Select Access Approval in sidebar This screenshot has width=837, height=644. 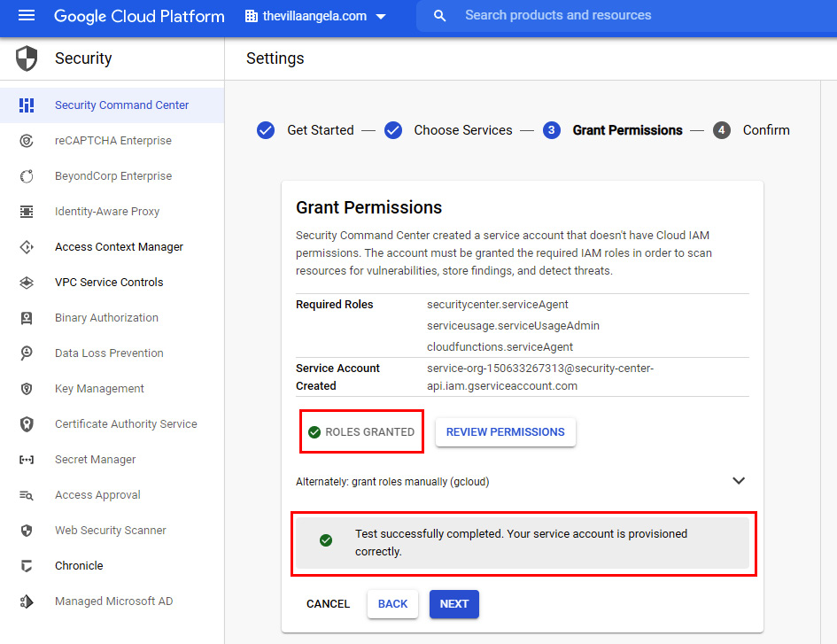112,495
